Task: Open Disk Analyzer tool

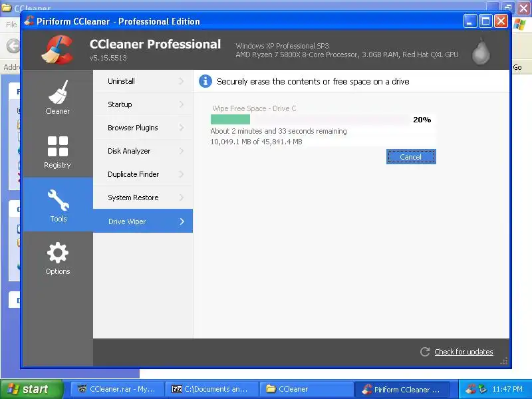Action: coord(143,151)
